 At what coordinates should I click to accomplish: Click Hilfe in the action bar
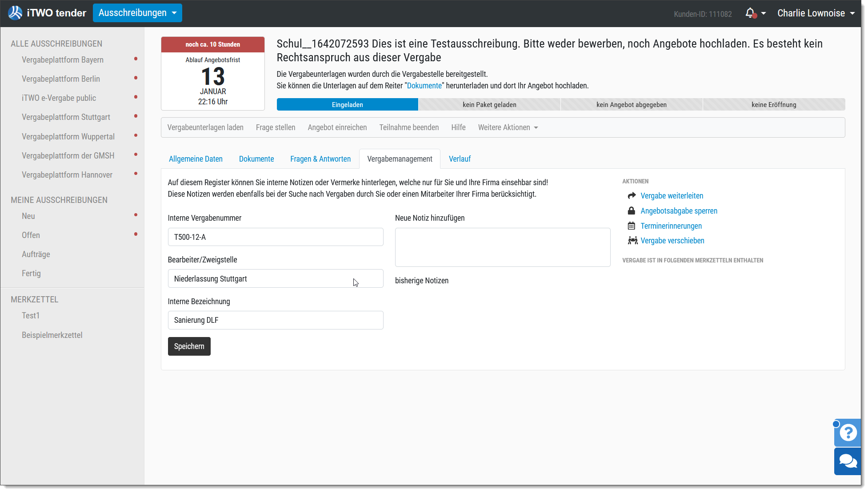coord(458,127)
